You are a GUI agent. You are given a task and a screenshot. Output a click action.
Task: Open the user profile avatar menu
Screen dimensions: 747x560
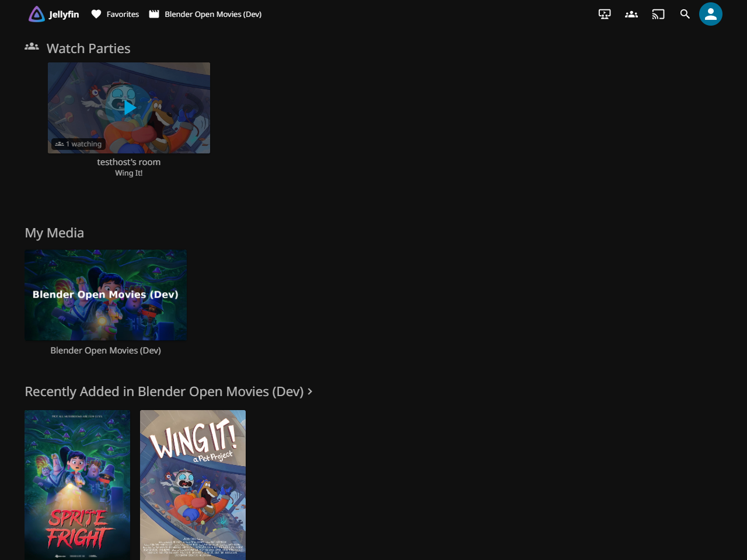711,14
